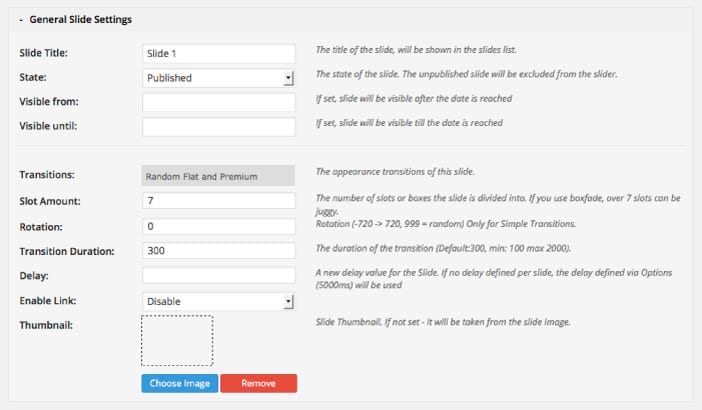Click the dashed thumbnail placeholder box
Screen dimensions: 702x410
pyautogui.click(x=177, y=340)
